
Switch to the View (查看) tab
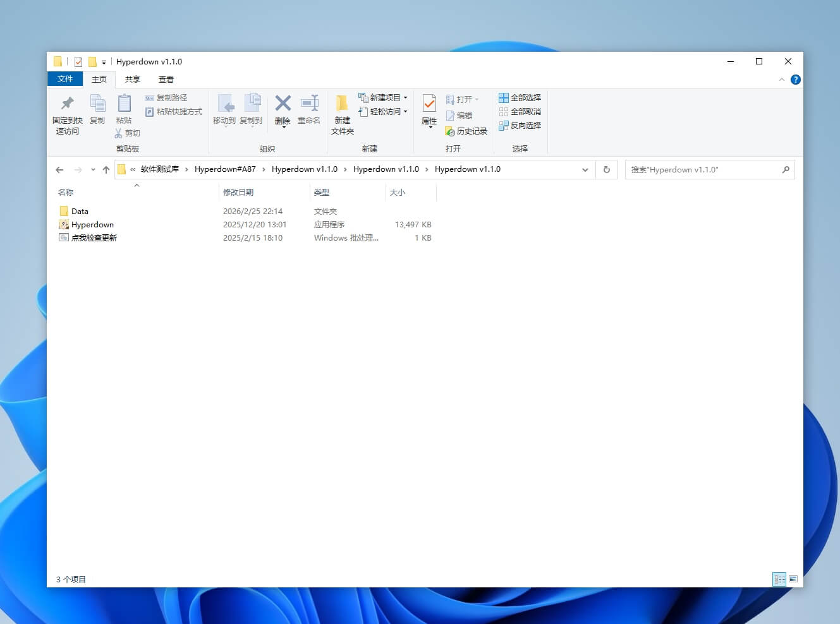coord(166,80)
